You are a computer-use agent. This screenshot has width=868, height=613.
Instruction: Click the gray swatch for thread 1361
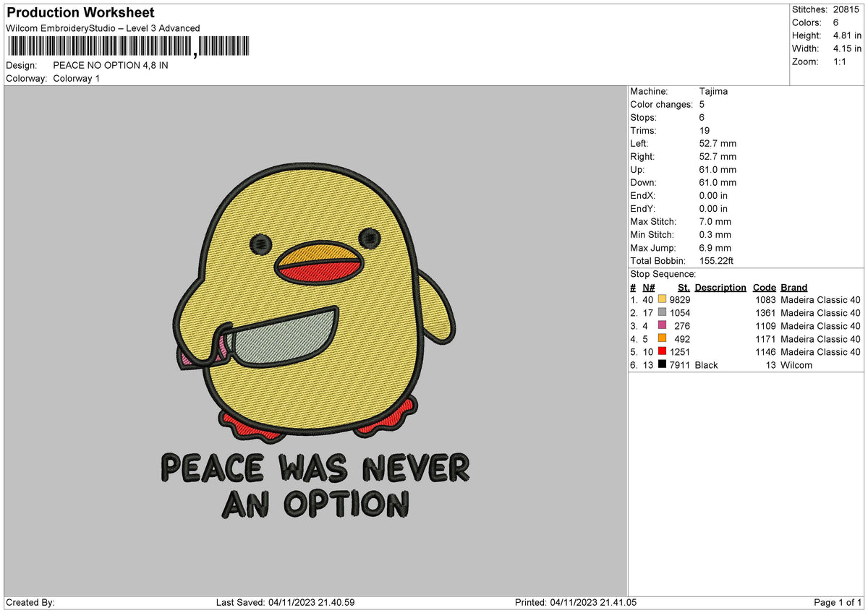coord(662,313)
